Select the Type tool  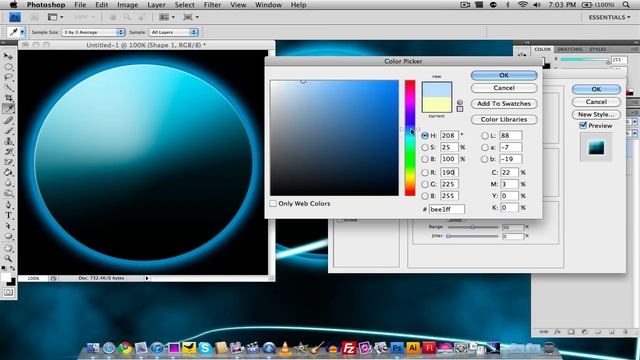tap(8, 216)
